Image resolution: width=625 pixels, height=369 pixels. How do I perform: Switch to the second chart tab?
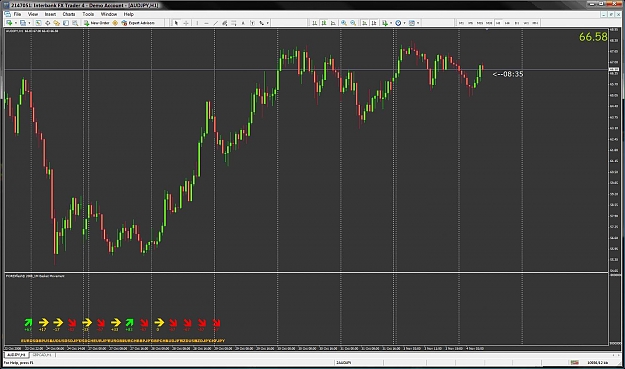tap(41, 354)
